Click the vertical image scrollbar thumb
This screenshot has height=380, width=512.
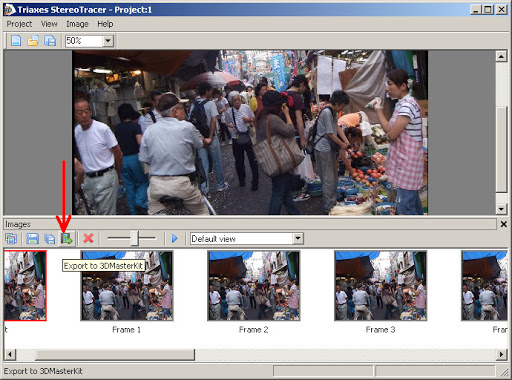[x=501, y=149]
